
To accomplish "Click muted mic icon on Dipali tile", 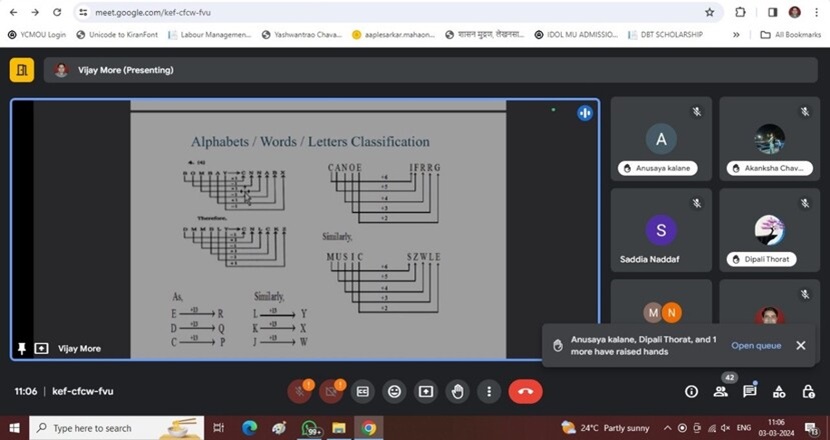I will click(805, 203).
